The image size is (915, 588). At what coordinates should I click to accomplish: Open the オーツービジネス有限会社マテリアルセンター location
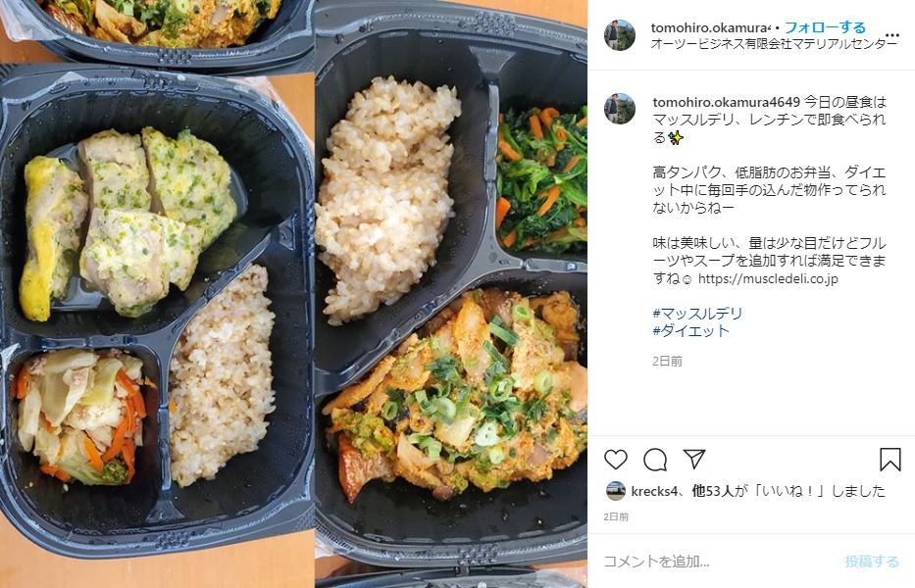tap(774, 44)
